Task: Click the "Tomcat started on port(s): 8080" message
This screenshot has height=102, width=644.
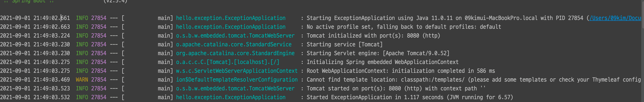Action: point(396,88)
